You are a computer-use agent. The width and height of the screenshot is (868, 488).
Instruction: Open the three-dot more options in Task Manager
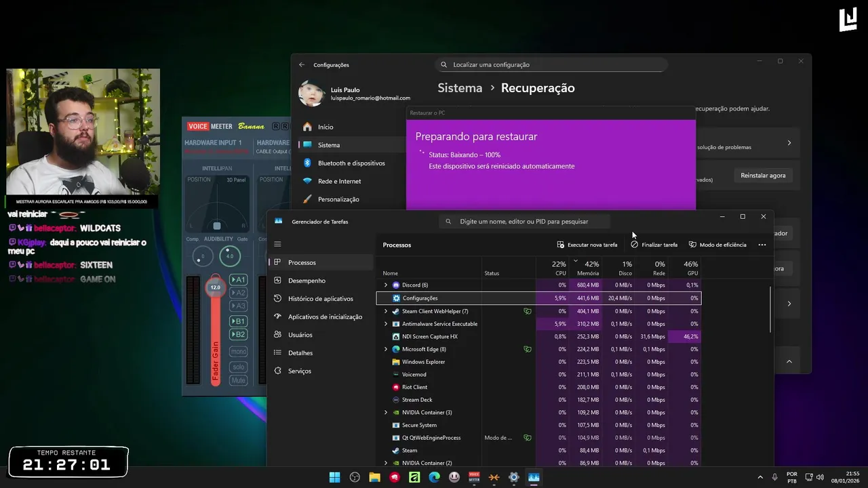click(x=762, y=245)
